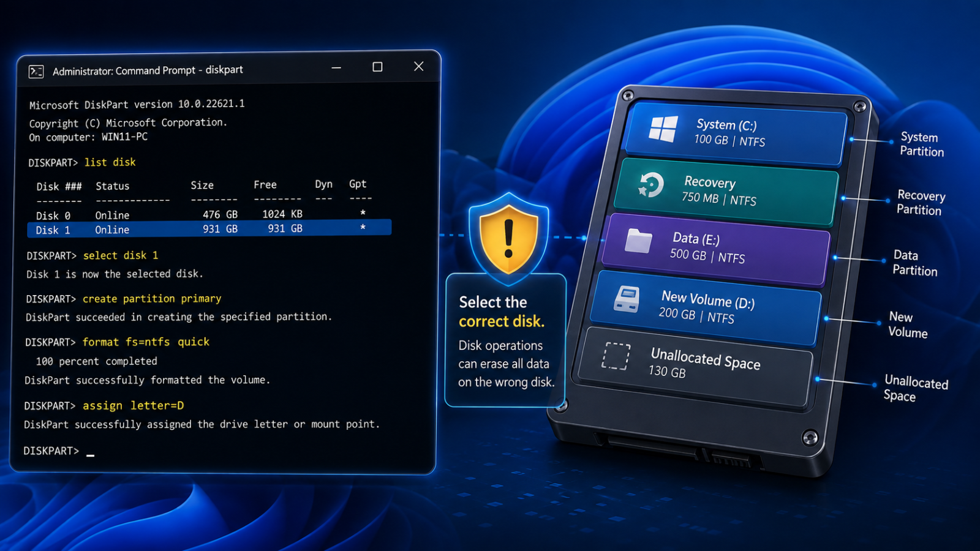
Task: Click the 'Status' column header
Action: pyautogui.click(x=113, y=186)
